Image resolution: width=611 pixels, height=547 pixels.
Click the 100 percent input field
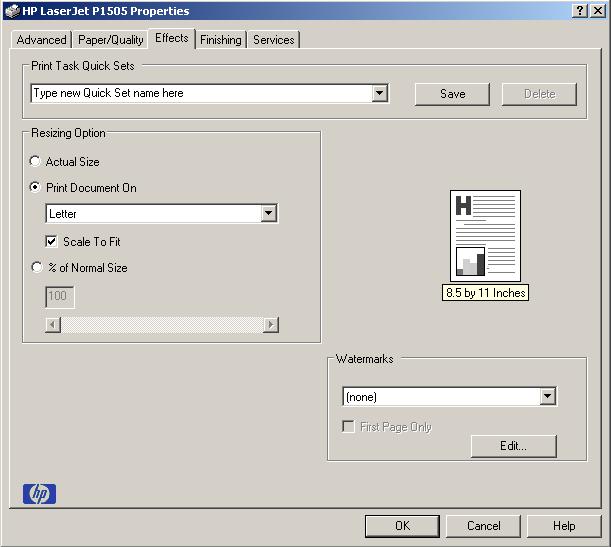coord(60,297)
